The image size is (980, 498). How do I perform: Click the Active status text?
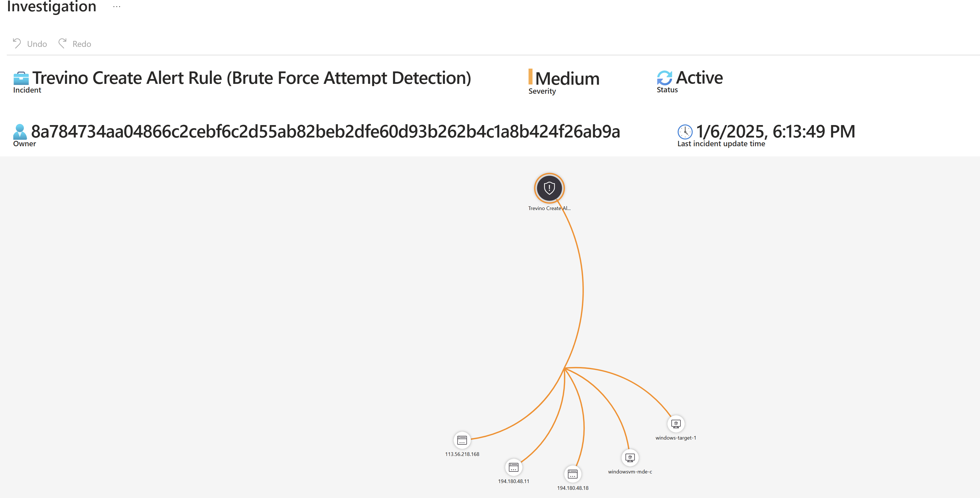[699, 78]
